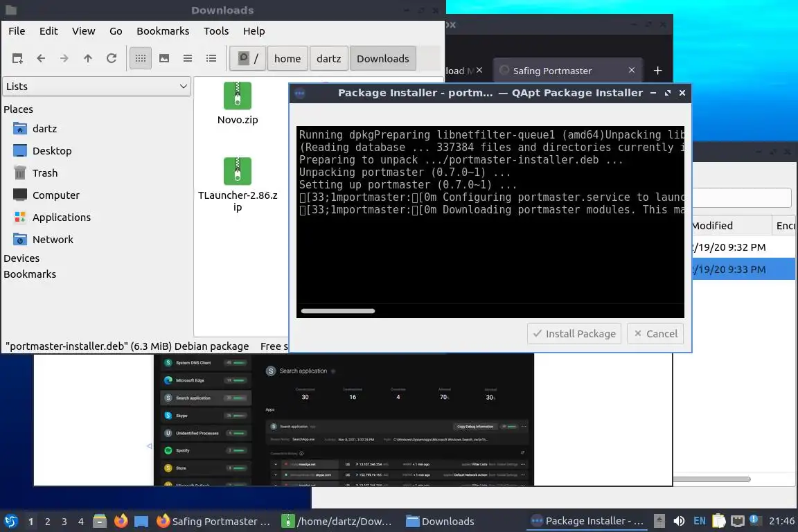The image size is (798, 532).
Task: Reload the Downloads folder view
Action: 112,59
